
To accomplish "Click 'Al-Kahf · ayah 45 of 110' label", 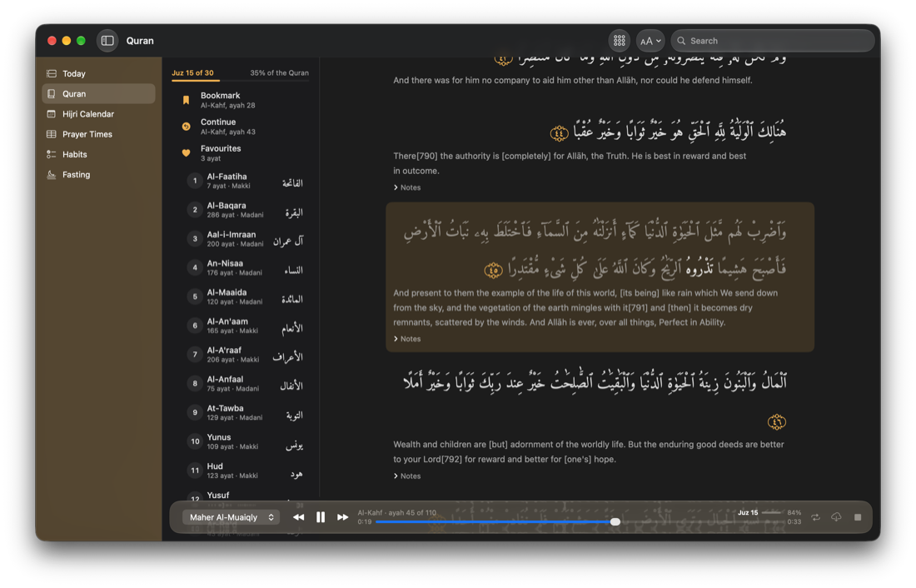I will click(x=396, y=512).
